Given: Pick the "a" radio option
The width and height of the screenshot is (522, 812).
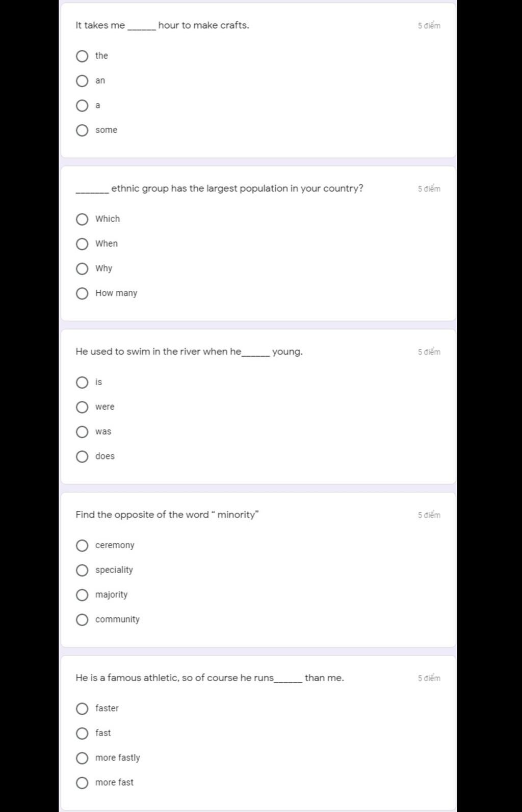Looking at the screenshot, I should point(82,106).
